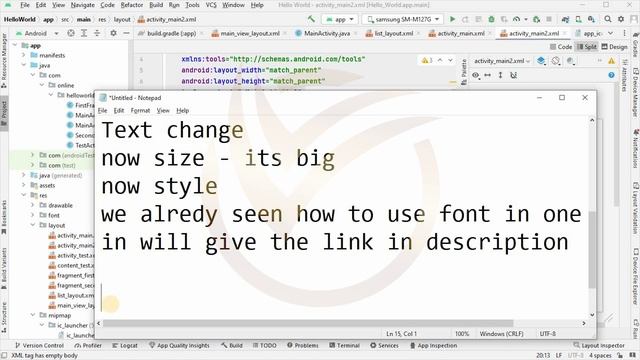Select the font folder in tree

click(x=53, y=215)
